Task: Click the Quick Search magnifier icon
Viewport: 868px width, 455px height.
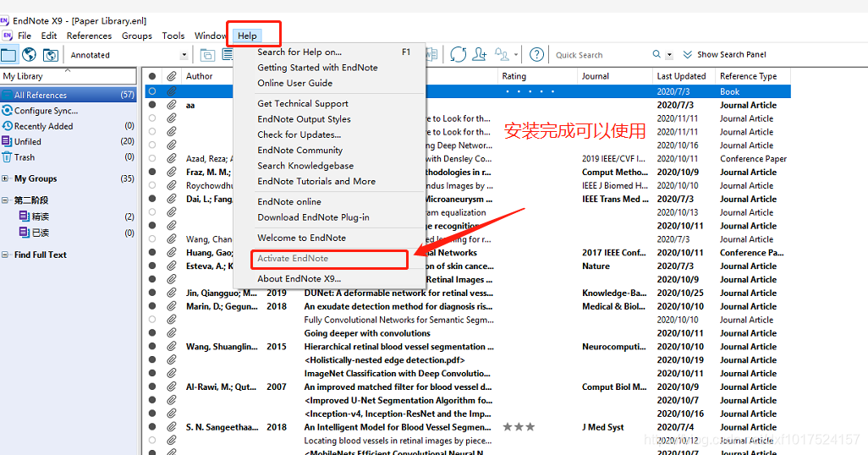Action: [656, 54]
